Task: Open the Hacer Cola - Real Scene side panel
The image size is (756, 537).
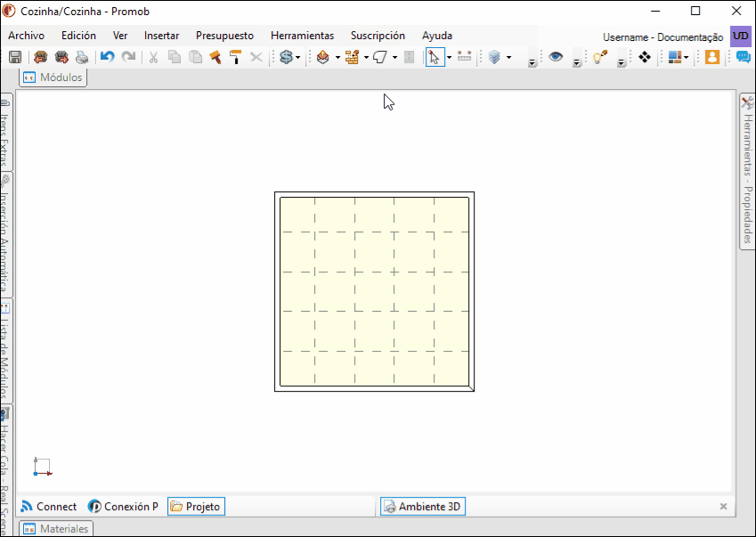Action: [x=4, y=470]
